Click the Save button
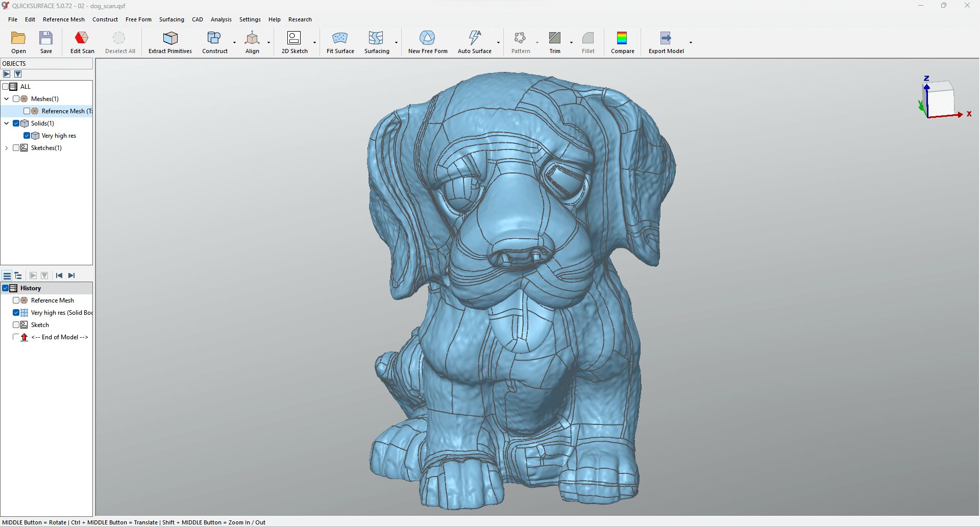Viewport: 980px width, 527px height. 46,42
